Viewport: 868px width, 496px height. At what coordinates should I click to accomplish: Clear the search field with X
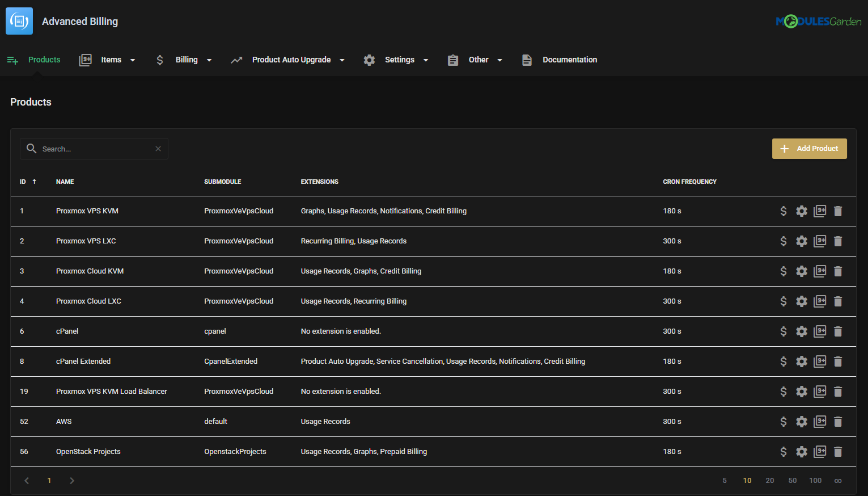(158, 149)
